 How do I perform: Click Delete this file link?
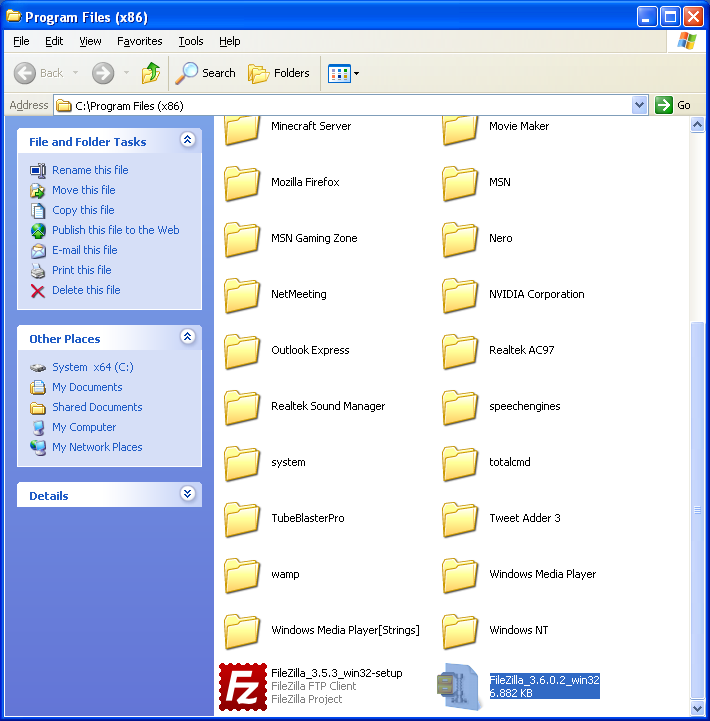86,290
